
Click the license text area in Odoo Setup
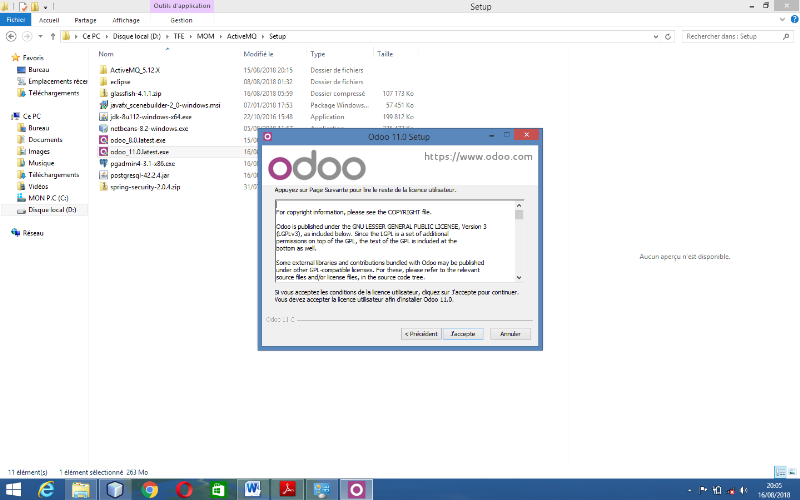click(x=395, y=241)
